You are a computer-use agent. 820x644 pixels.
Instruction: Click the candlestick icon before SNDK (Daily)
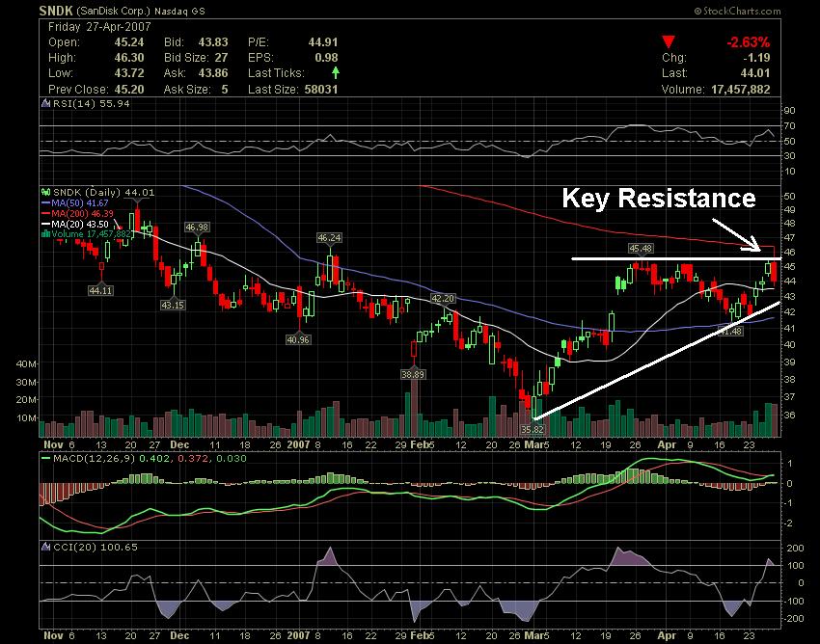pyautogui.click(x=46, y=193)
